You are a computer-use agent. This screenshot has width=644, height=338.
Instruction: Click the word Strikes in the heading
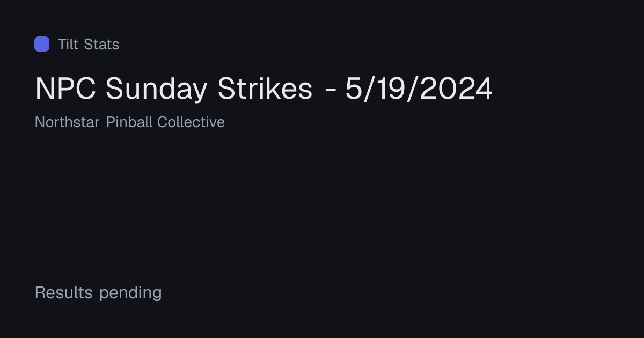tap(265, 89)
